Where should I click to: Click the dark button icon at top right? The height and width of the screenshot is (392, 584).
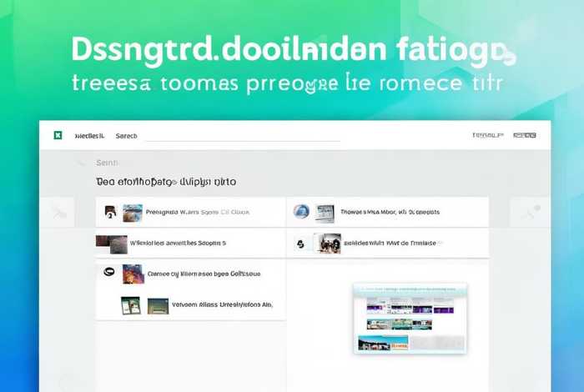[x=525, y=134]
